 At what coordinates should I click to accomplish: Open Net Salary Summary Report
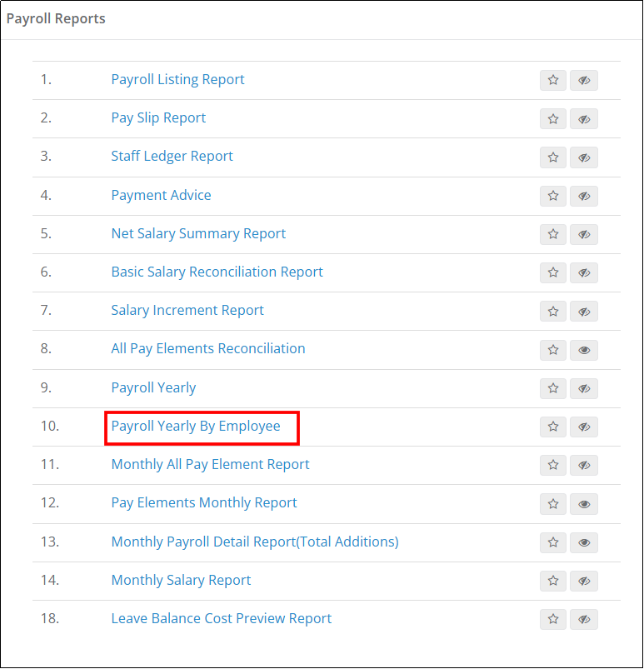198,234
